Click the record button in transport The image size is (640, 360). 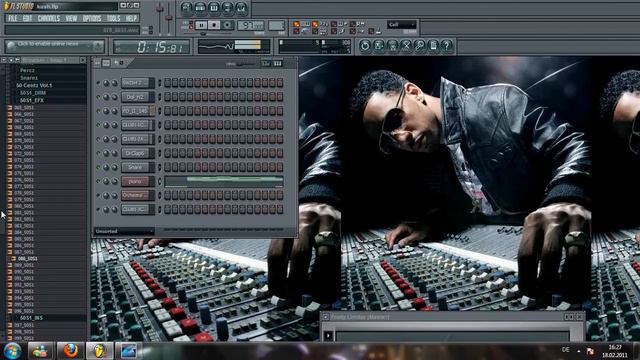(227, 25)
